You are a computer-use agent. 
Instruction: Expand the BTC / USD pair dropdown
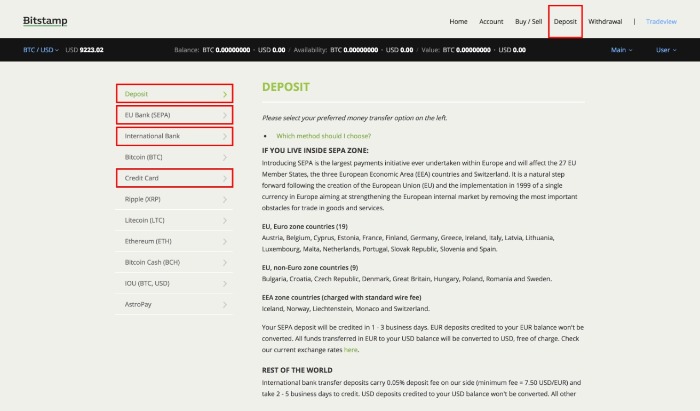41,50
